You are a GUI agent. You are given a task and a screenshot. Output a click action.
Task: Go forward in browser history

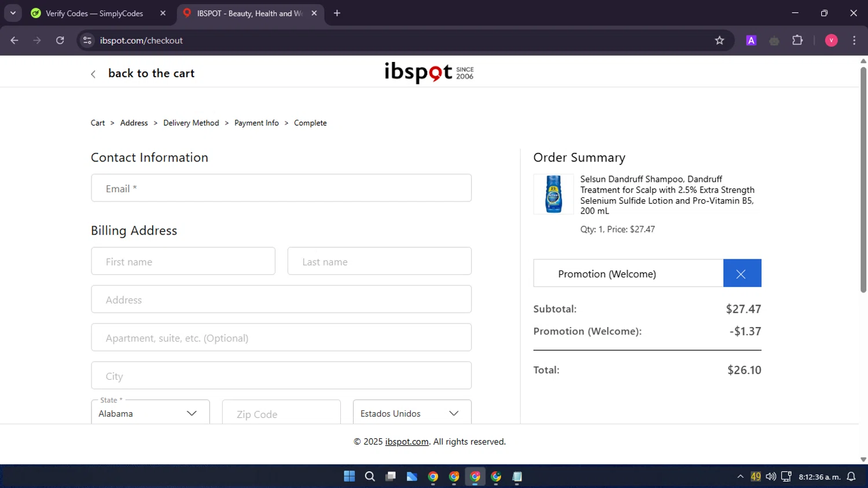(37, 41)
